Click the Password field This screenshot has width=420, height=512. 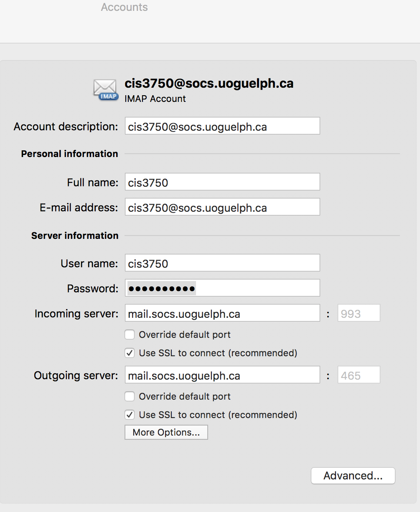(222, 288)
